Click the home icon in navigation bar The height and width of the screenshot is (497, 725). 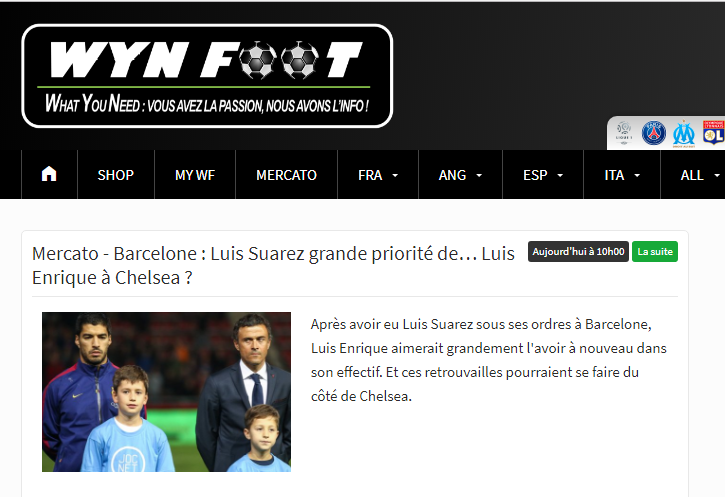click(x=49, y=174)
